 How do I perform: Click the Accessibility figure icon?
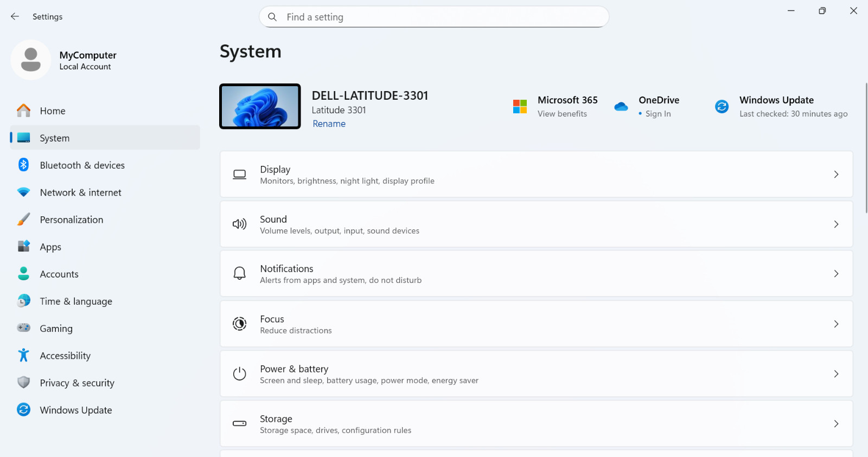pyautogui.click(x=23, y=355)
